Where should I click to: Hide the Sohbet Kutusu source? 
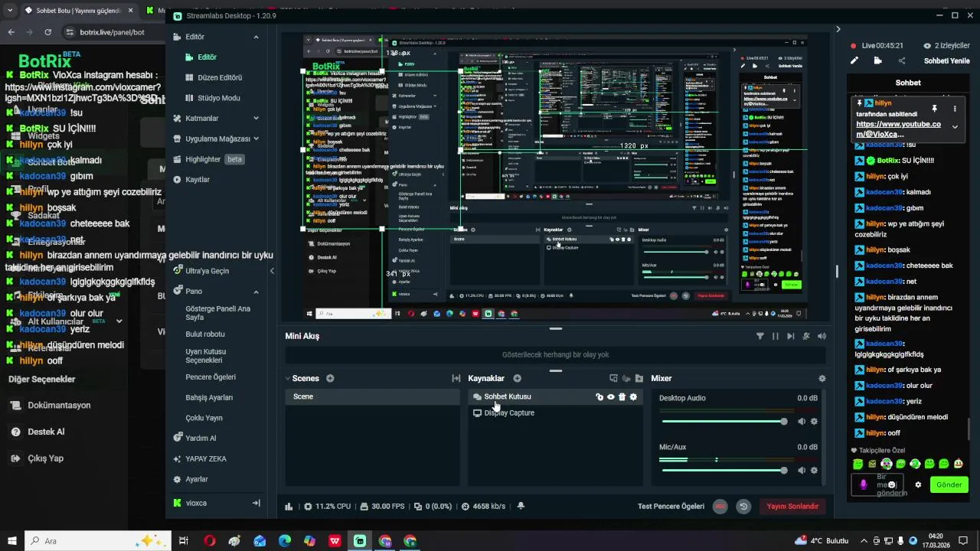(611, 397)
